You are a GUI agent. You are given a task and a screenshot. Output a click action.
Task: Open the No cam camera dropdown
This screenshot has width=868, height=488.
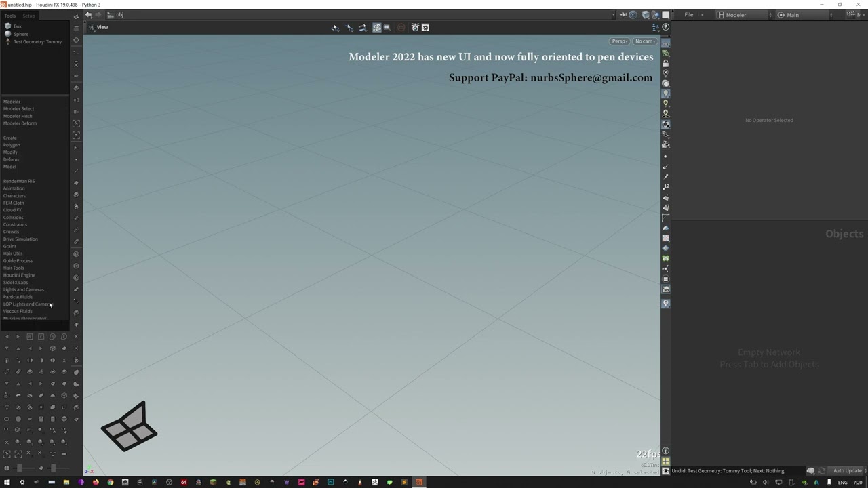point(644,41)
